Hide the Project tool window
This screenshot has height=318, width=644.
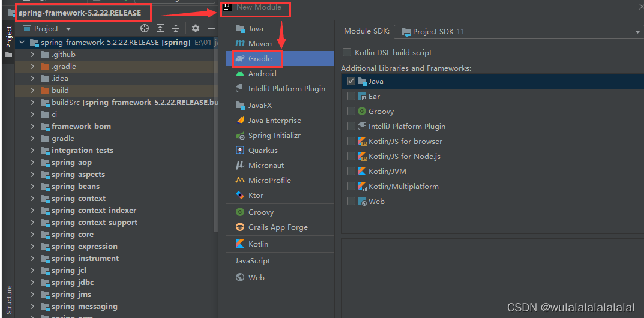(x=211, y=28)
